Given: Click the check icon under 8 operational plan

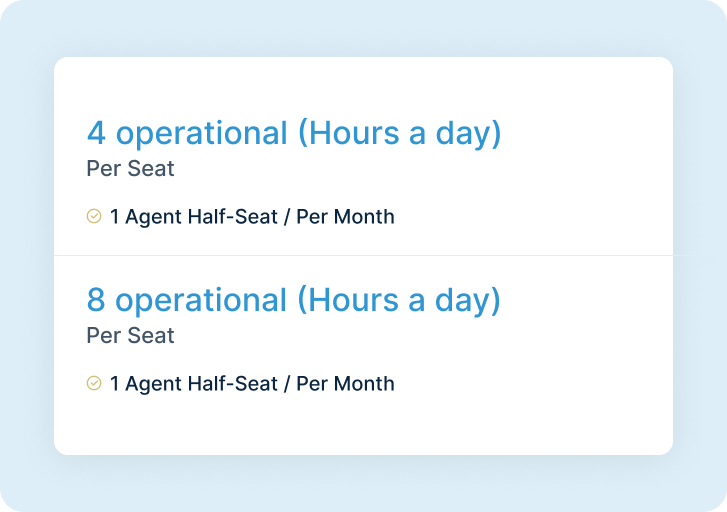Looking at the screenshot, I should pos(94,383).
